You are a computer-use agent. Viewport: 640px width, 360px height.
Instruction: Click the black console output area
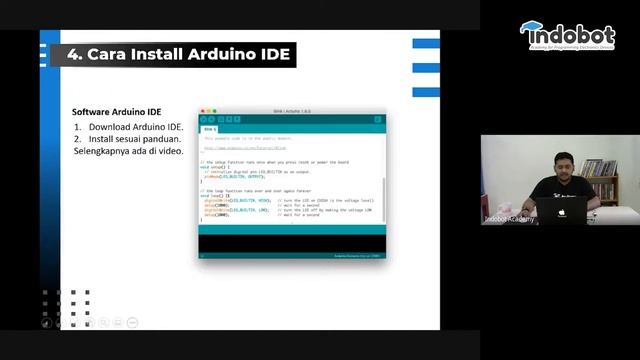click(x=292, y=244)
